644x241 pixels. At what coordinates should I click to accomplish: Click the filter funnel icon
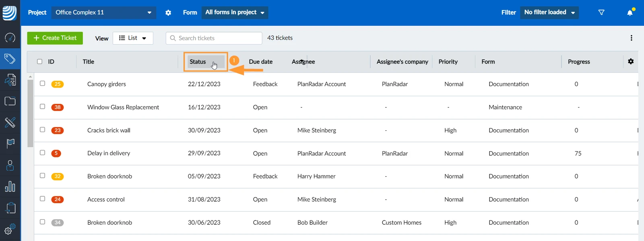point(601,12)
